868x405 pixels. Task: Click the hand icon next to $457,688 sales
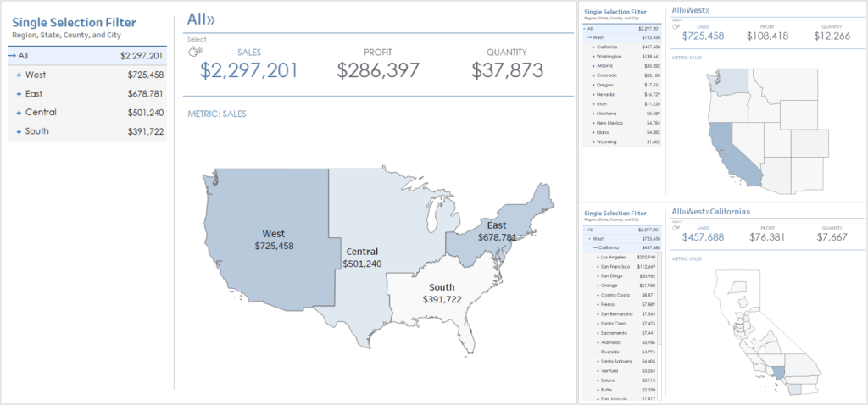pyautogui.click(x=676, y=227)
